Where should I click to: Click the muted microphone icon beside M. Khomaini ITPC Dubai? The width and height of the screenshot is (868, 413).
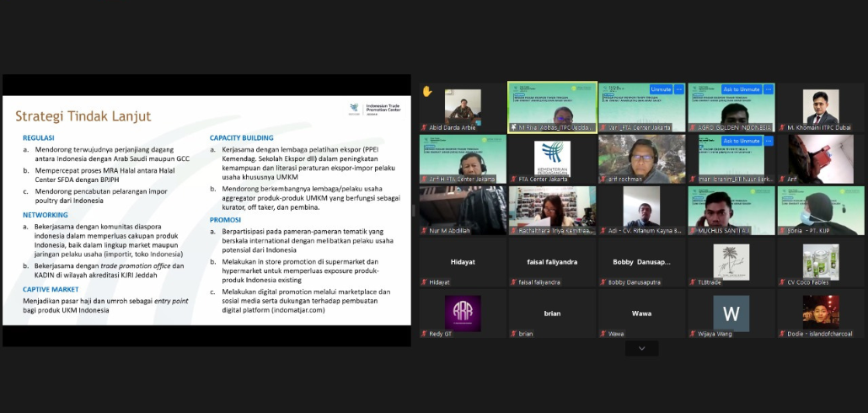783,127
